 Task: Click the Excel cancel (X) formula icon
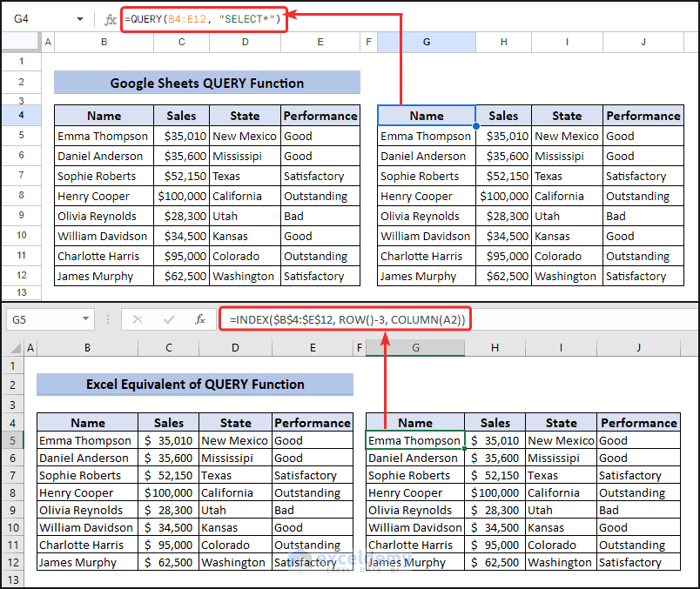pyautogui.click(x=138, y=319)
